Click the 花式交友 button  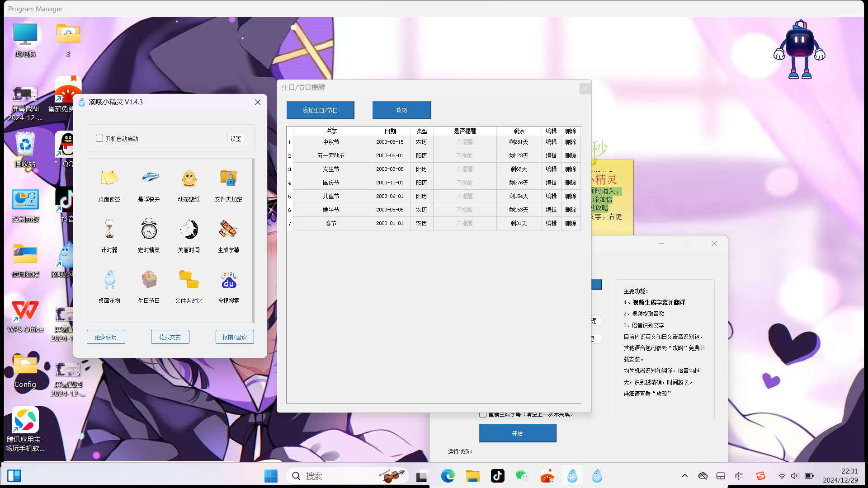pos(170,337)
